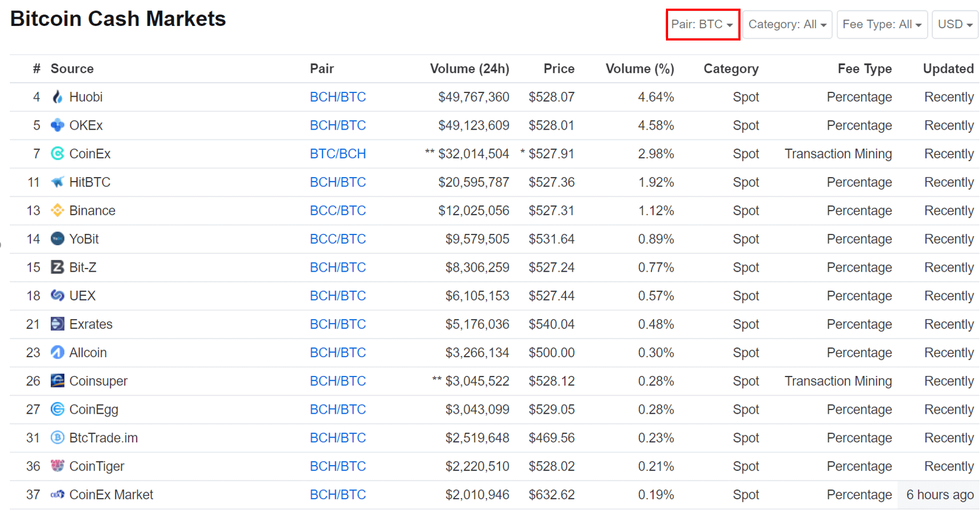
Task: Open the Fee Type: All dropdown
Action: 882,24
